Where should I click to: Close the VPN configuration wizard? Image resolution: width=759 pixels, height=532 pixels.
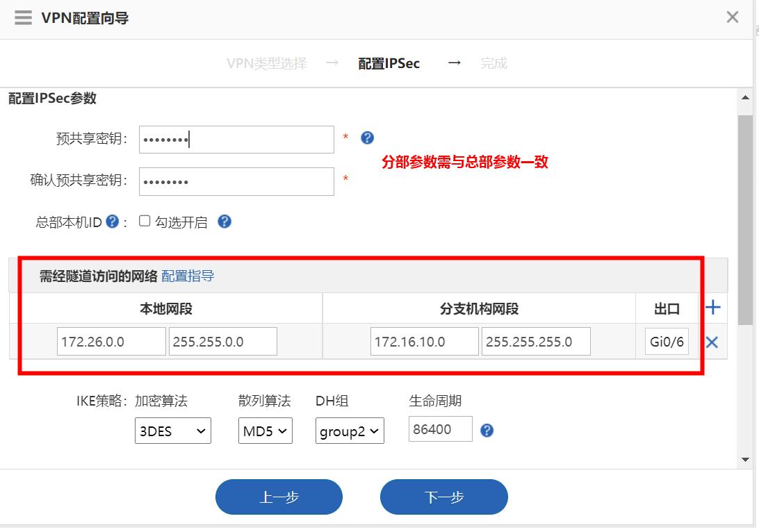coord(732,17)
